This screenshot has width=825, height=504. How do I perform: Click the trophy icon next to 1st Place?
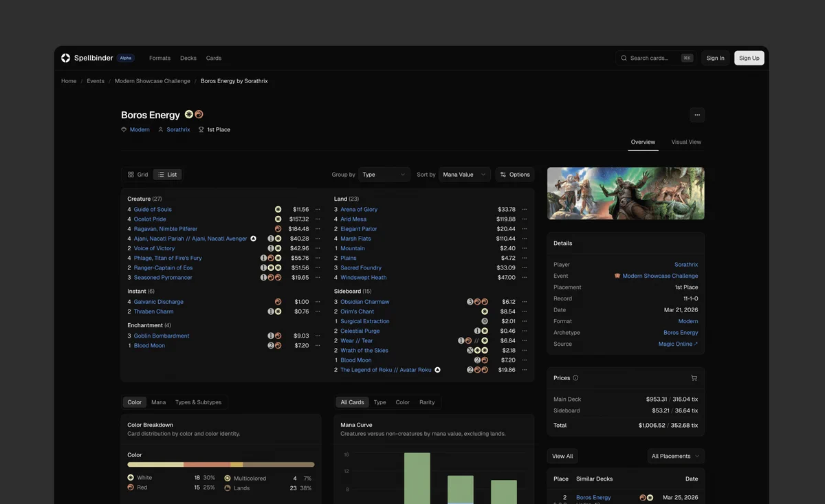click(201, 129)
